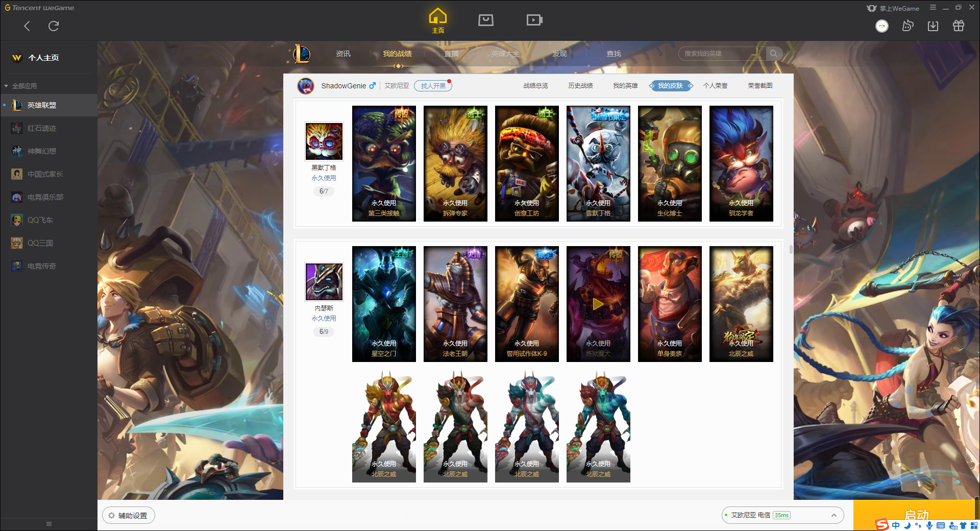Image resolution: width=980 pixels, height=531 pixels.
Task: Click the magnifier search button
Action: pos(774,54)
